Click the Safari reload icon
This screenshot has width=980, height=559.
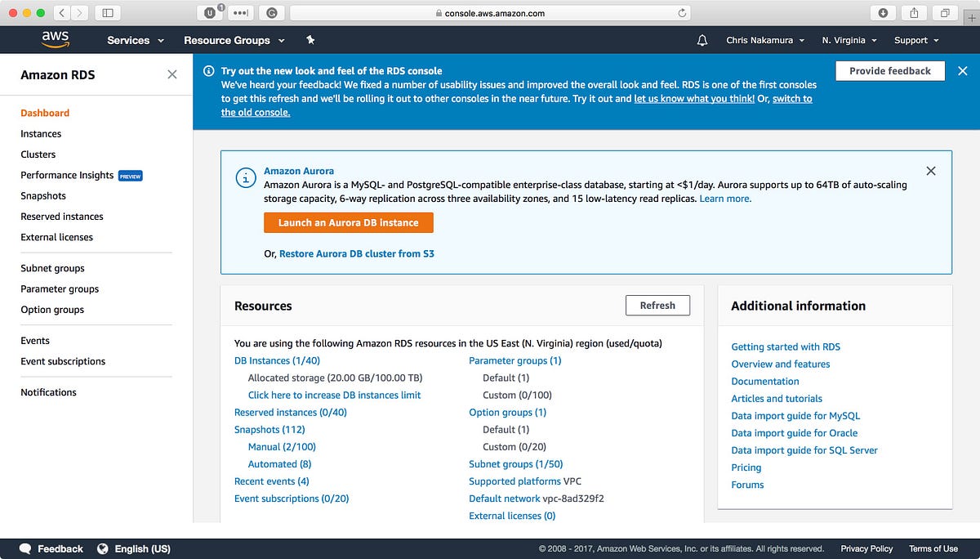pyautogui.click(x=682, y=13)
